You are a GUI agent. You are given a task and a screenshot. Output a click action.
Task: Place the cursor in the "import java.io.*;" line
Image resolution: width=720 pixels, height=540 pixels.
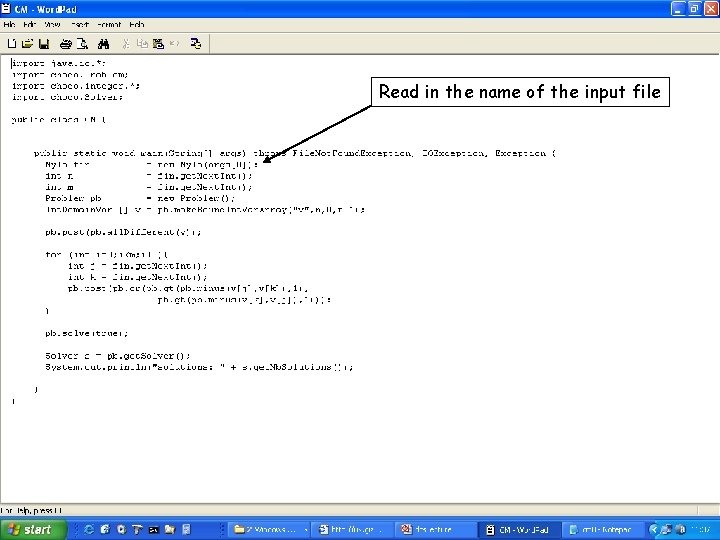tap(59, 63)
